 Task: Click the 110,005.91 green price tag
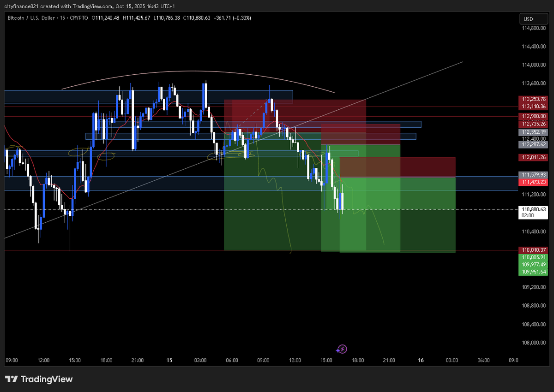[533, 257]
